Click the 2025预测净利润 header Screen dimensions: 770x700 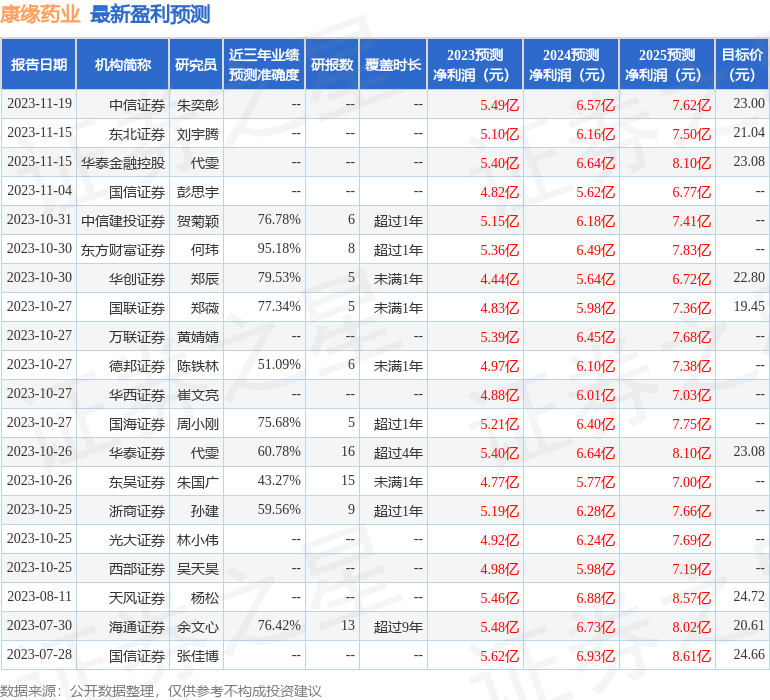pos(667,64)
